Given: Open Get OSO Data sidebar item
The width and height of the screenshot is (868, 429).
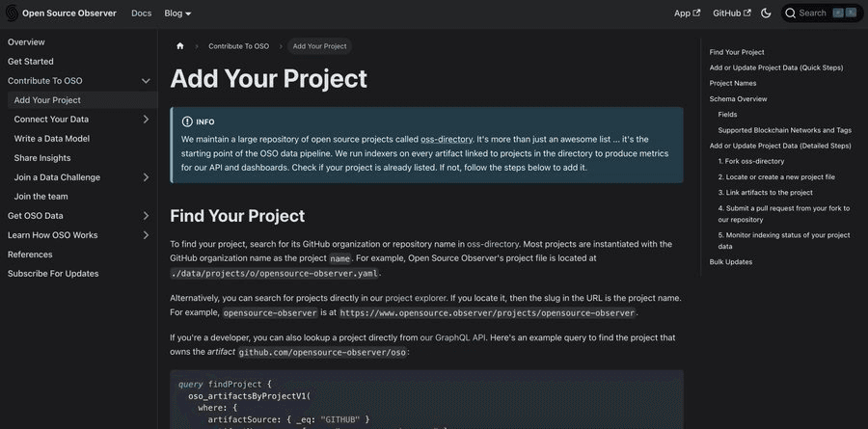Looking at the screenshot, I should [36, 216].
